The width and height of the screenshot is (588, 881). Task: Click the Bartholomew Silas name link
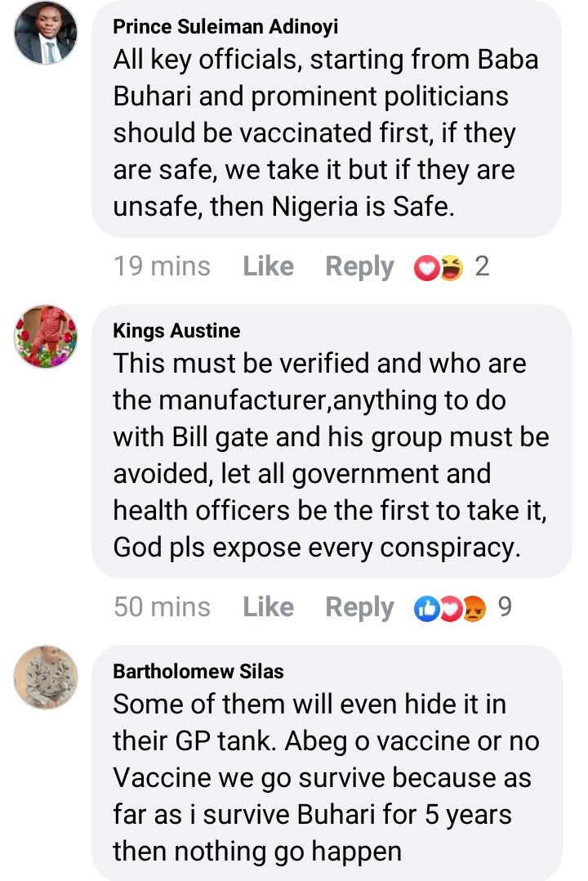click(198, 671)
